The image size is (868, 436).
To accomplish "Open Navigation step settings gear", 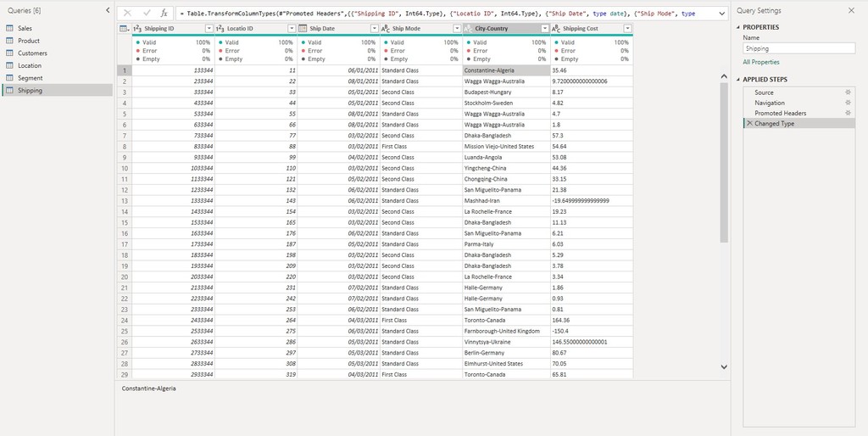I will coord(848,103).
